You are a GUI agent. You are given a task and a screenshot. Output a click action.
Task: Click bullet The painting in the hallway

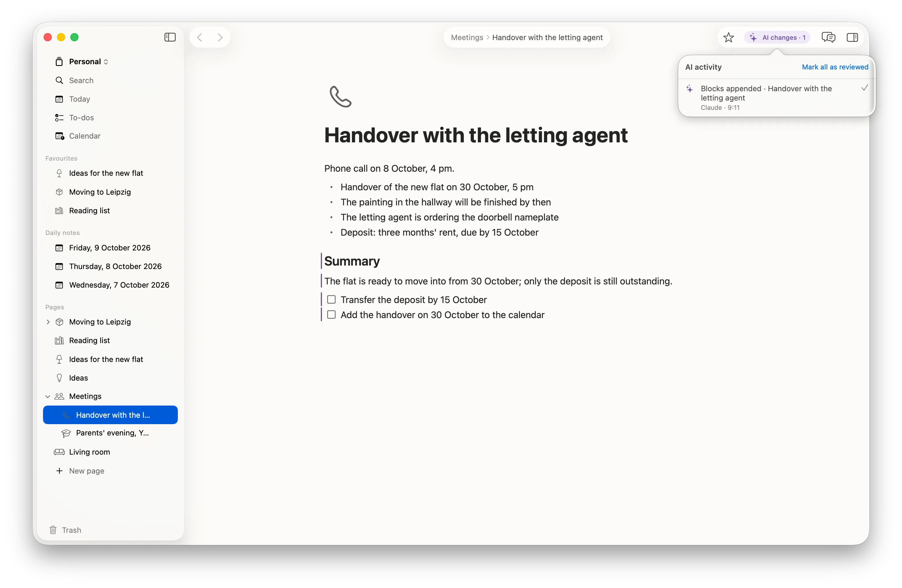(445, 202)
